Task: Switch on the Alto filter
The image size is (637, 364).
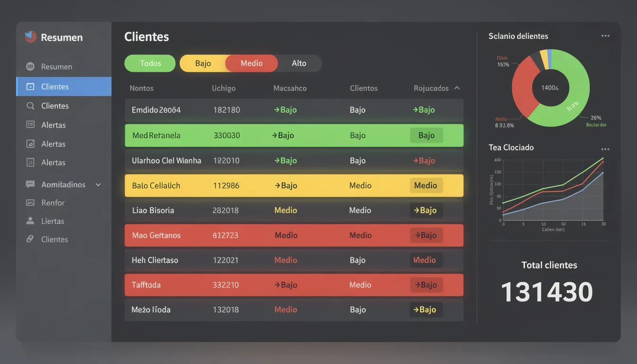Action: click(x=299, y=63)
